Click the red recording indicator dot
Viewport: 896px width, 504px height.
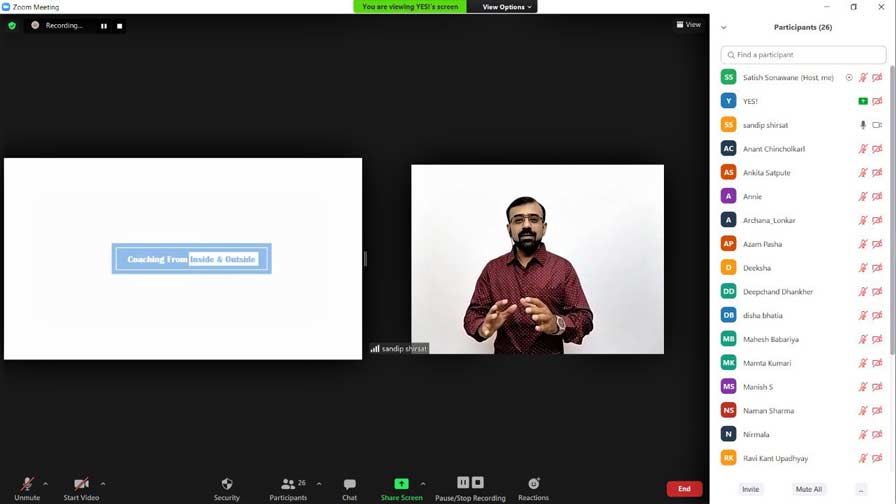[x=35, y=25]
